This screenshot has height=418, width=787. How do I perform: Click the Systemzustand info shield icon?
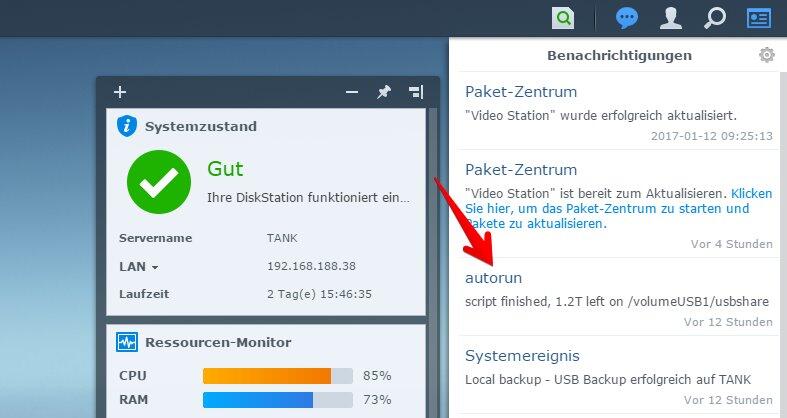pyautogui.click(x=127, y=126)
